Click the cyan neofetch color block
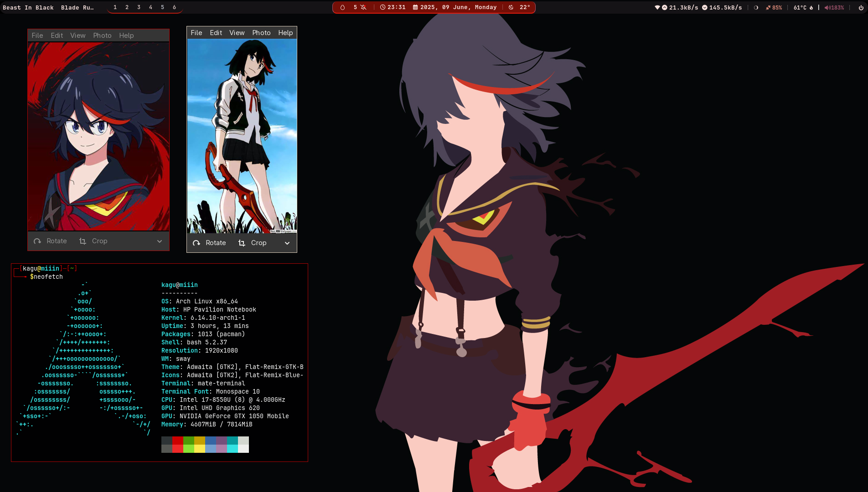 (x=232, y=449)
